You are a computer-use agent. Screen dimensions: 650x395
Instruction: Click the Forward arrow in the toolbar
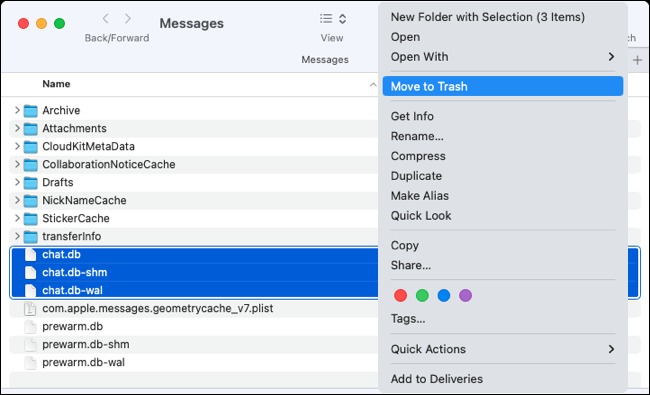coord(128,19)
